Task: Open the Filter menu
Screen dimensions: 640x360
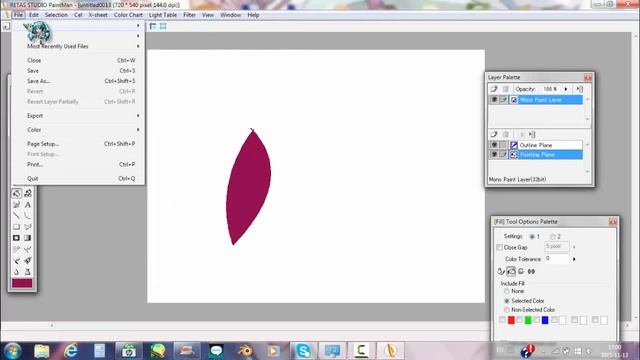Action: [x=189, y=15]
